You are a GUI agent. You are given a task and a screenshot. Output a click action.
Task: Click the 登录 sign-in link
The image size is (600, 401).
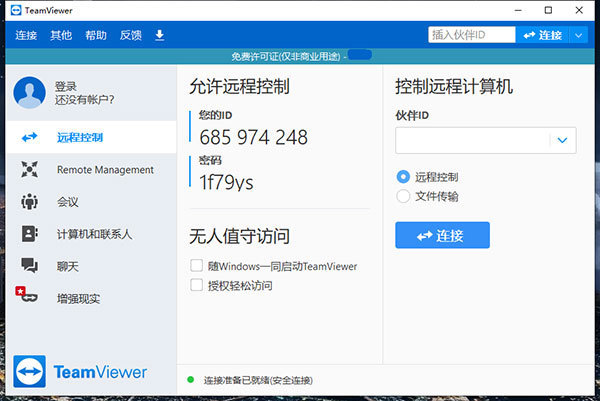click(65, 86)
